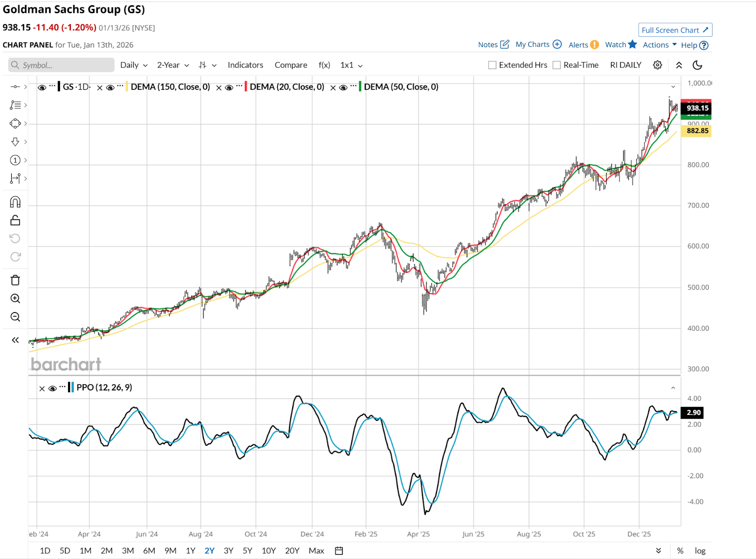Open the My Charts link
Viewport: 756px width, 559px height.
538,44
